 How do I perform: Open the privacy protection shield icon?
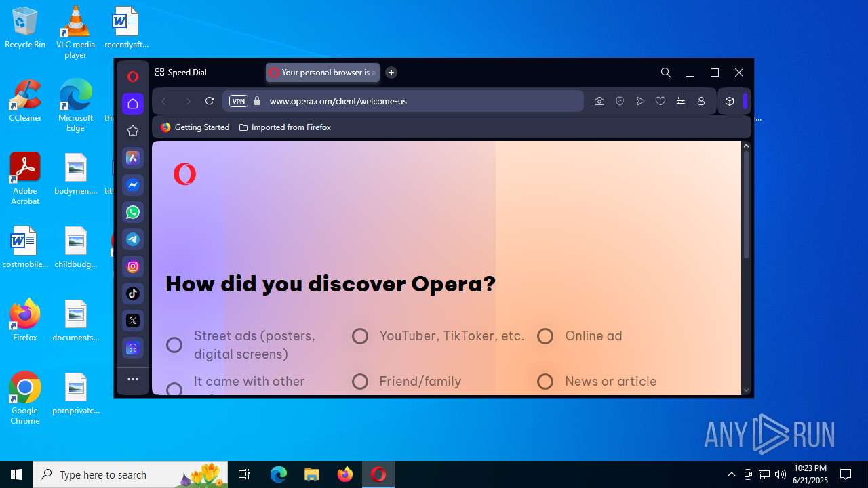pyautogui.click(x=620, y=101)
